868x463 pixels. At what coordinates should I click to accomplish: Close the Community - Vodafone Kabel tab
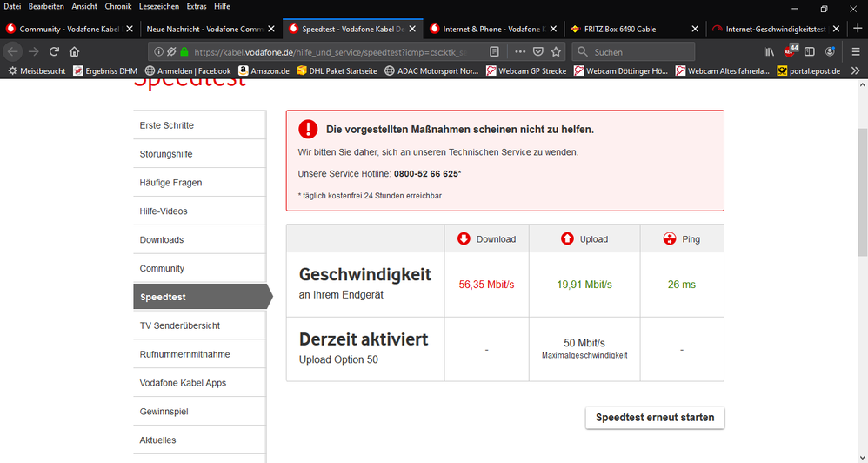click(130, 29)
